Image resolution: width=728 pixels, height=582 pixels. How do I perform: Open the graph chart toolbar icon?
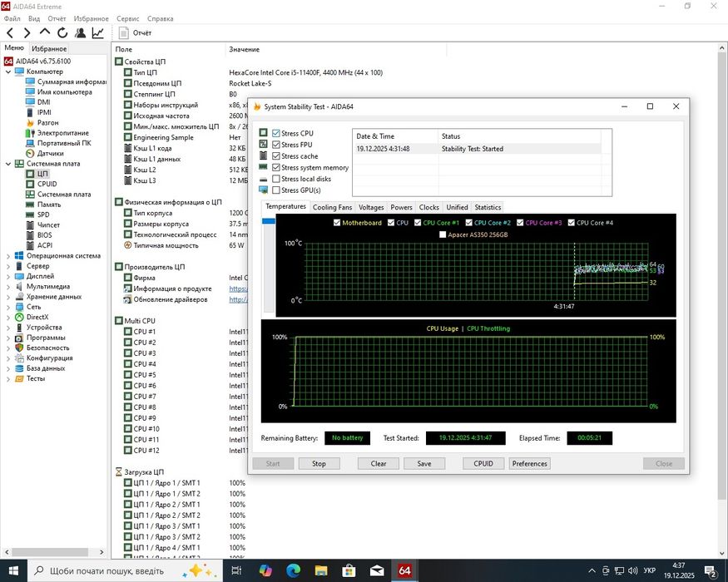98,33
